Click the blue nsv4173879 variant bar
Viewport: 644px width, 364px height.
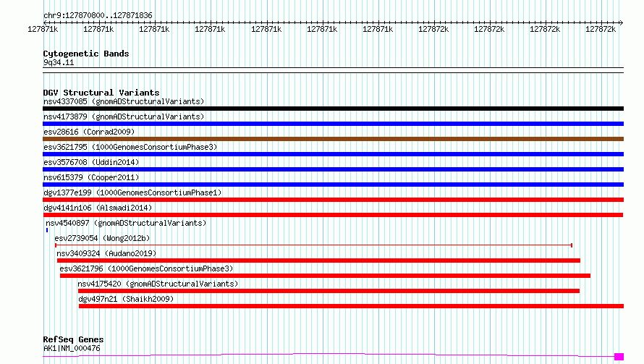click(333, 124)
